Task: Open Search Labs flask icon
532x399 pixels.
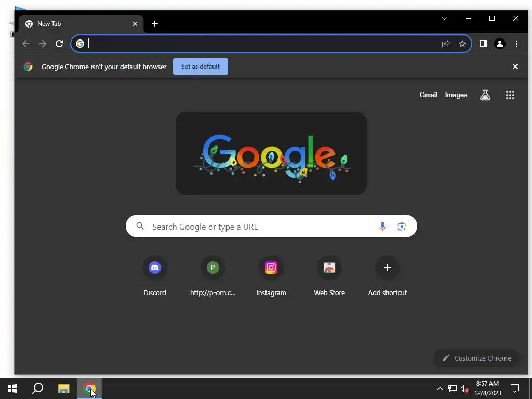Action: pyautogui.click(x=485, y=95)
